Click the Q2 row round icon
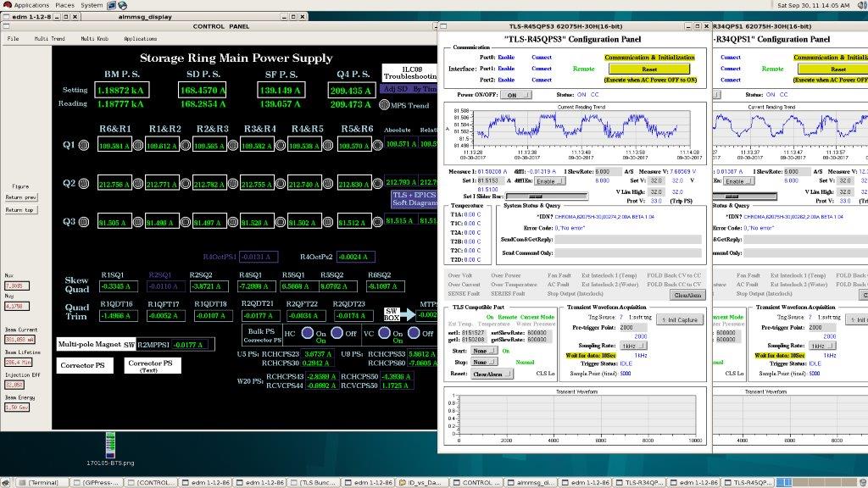This screenshot has width=868, height=488. [x=84, y=184]
